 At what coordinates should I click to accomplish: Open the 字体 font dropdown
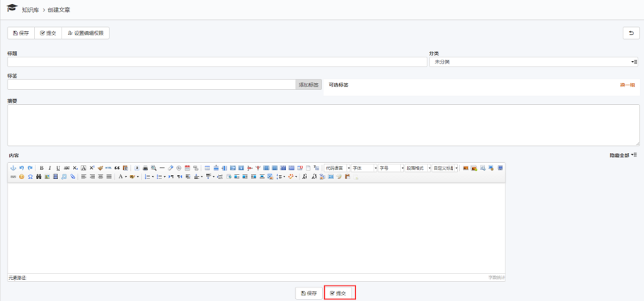pyautogui.click(x=364, y=168)
